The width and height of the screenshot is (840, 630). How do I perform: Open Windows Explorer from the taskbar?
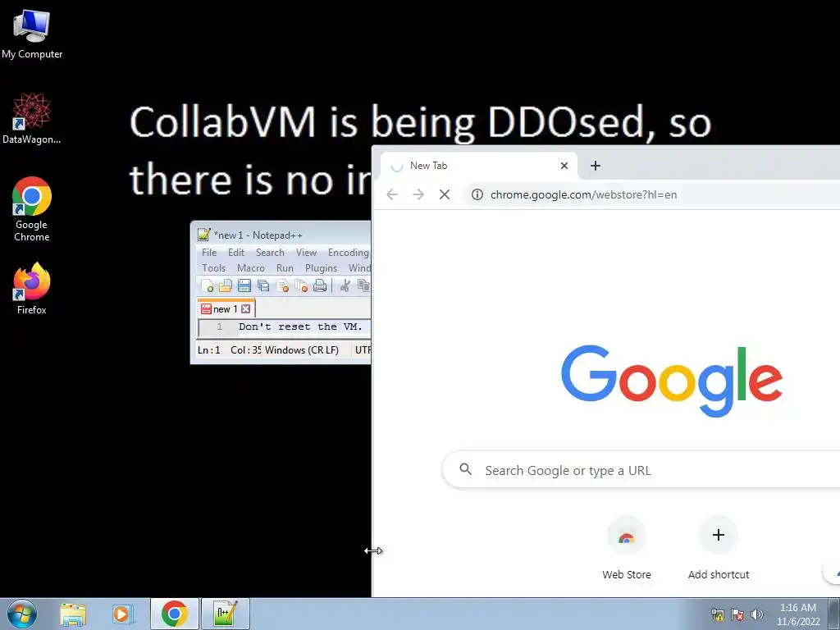pyautogui.click(x=73, y=614)
